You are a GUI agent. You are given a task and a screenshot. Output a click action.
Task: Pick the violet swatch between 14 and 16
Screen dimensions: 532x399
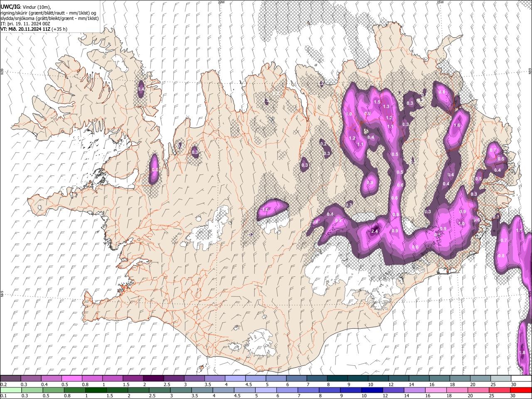coord(414,390)
